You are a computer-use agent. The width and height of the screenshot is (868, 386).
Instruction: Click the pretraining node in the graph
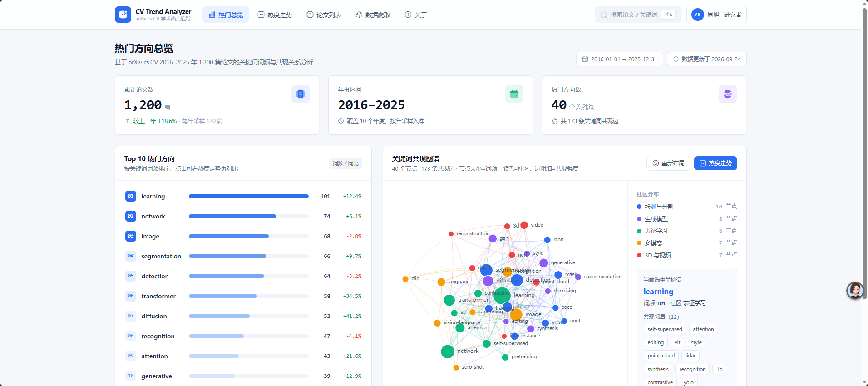[505, 357]
